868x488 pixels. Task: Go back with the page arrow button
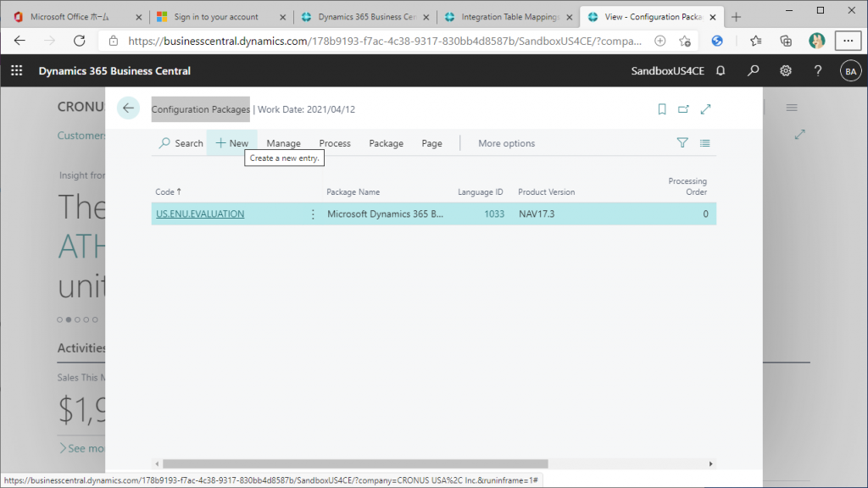tap(129, 108)
